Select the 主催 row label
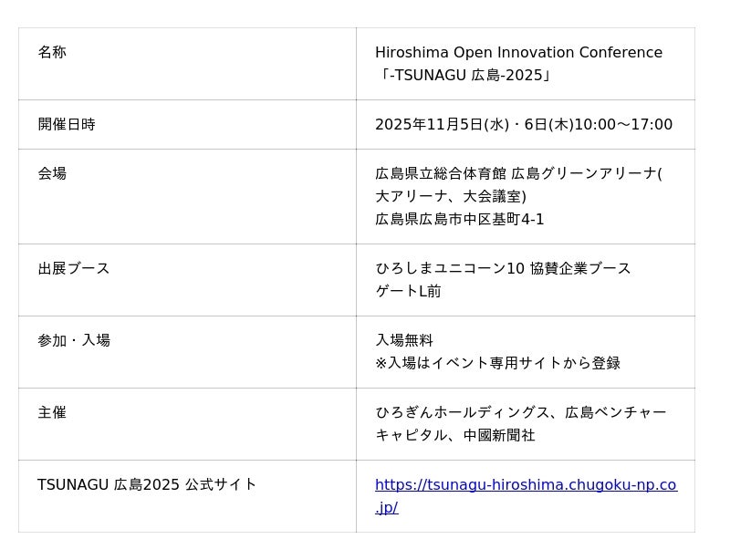 point(52,412)
